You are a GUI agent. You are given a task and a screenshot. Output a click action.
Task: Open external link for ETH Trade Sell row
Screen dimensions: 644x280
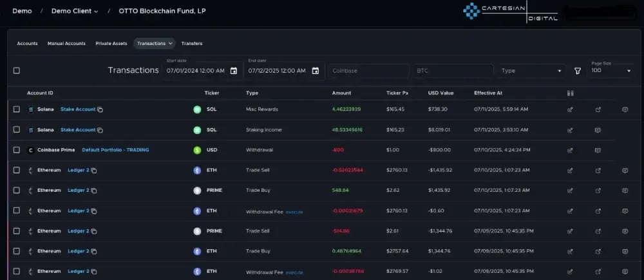click(x=598, y=171)
